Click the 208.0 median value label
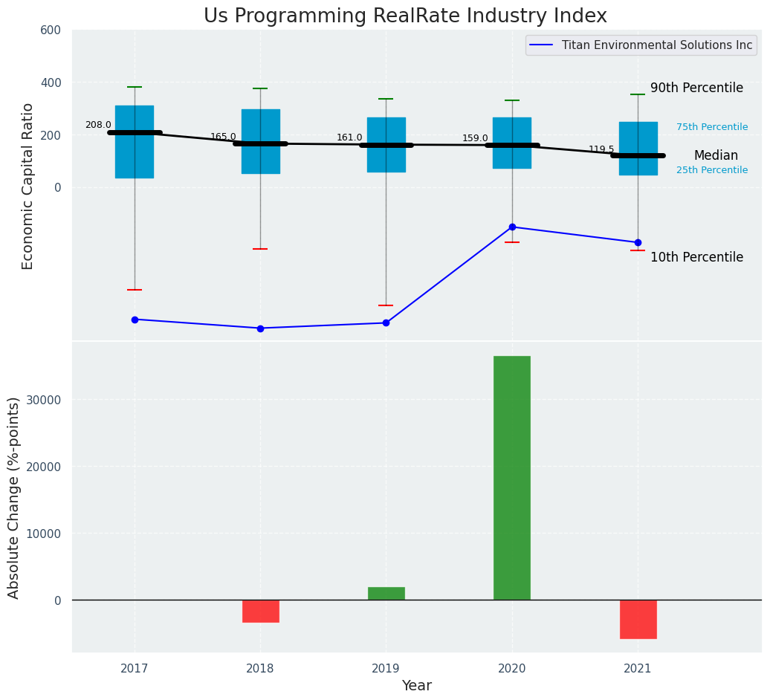This screenshot has height=700, width=770. pos(98,125)
